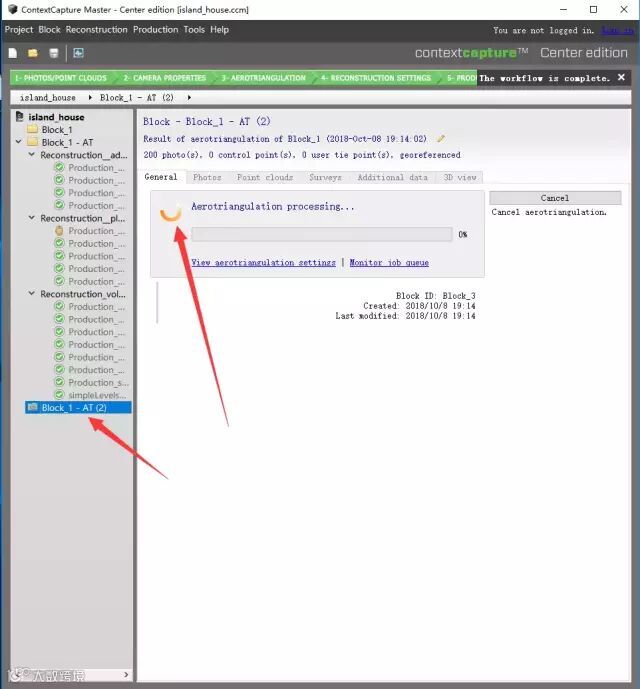The height and width of the screenshot is (689, 640).
Task: Switch to the Additional data tab
Action: coord(392,177)
